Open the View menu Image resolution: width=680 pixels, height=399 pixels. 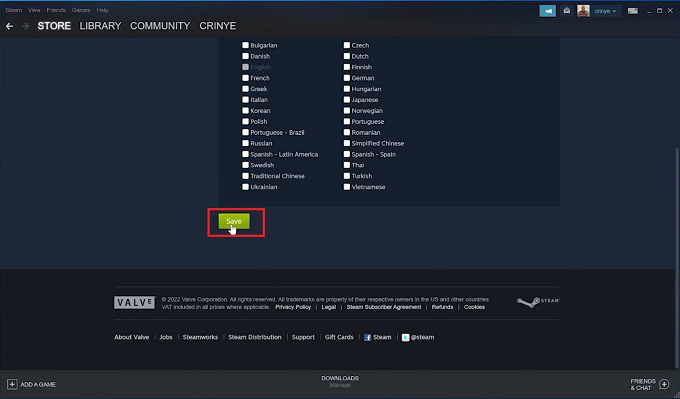(34, 10)
